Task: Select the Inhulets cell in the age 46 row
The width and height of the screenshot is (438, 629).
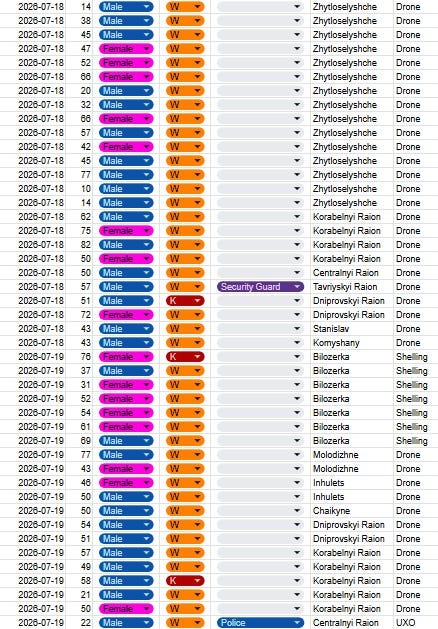Action: pyautogui.click(x=352, y=483)
